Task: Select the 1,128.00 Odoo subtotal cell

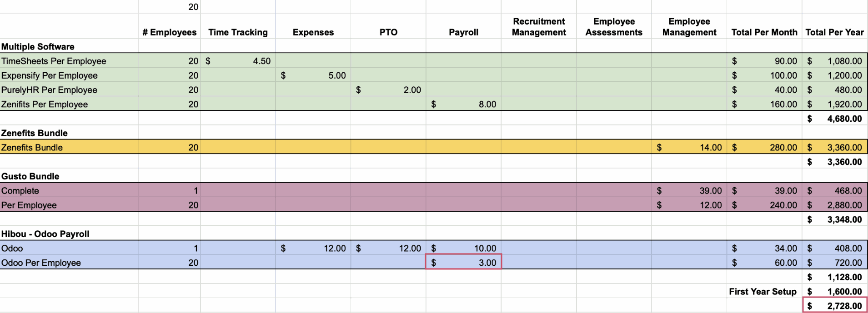Action: [x=834, y=277]
